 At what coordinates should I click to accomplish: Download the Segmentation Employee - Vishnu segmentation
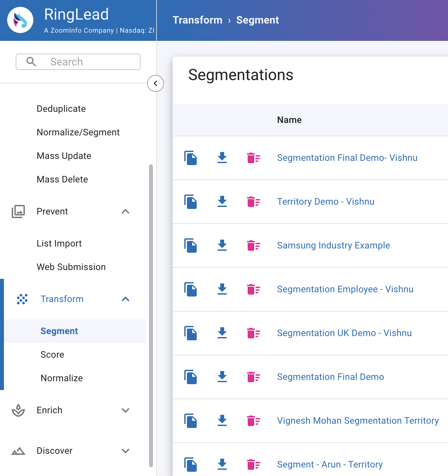[222, 290]
